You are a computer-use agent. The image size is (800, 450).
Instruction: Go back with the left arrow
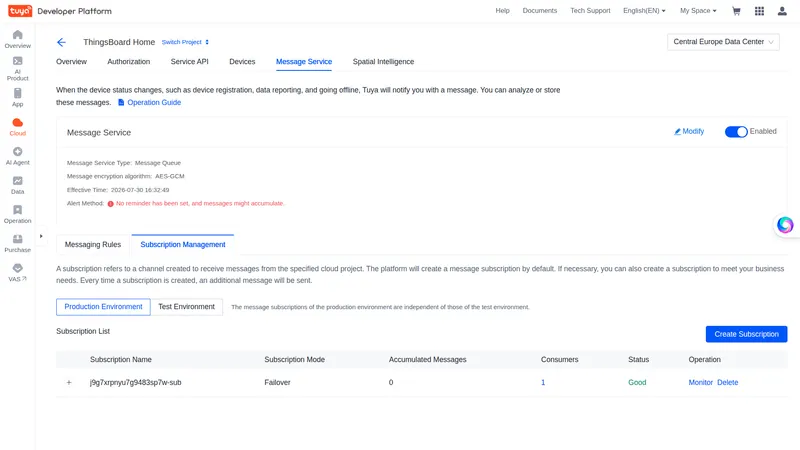tap(61, 42)
